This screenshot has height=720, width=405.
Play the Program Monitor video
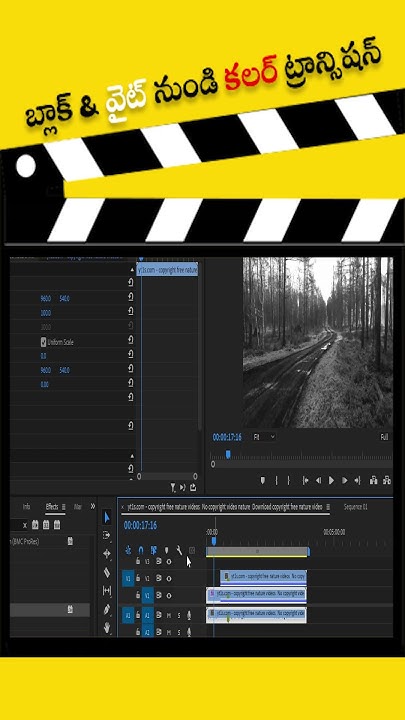click(x=332, y=480)
